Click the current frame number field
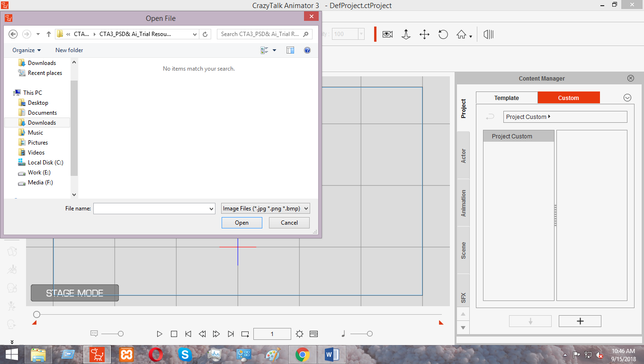 (272, 334)
